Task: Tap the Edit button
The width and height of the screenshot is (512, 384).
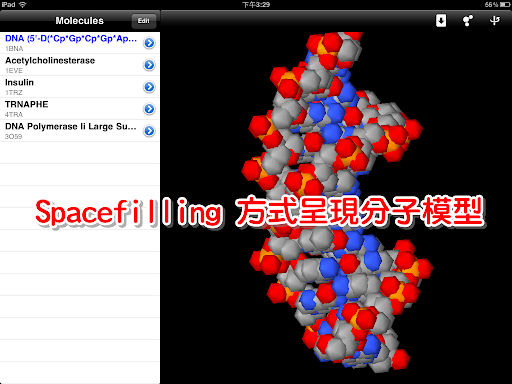Action: coord(144,21)
